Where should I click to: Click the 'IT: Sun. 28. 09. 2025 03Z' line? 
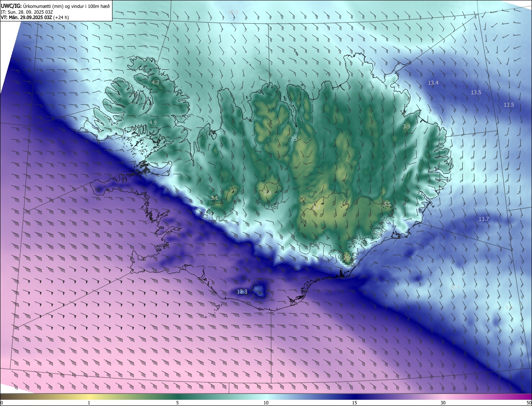point(26,12)
